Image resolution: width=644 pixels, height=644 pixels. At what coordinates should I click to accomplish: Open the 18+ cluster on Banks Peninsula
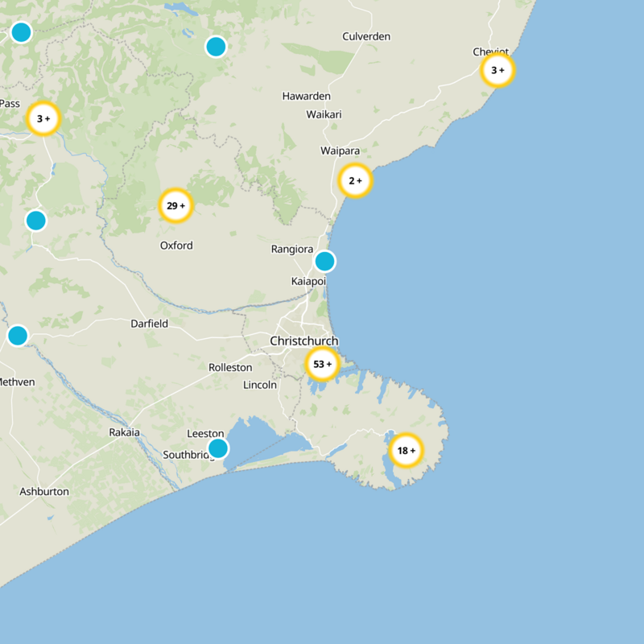(x=407, y=451)
